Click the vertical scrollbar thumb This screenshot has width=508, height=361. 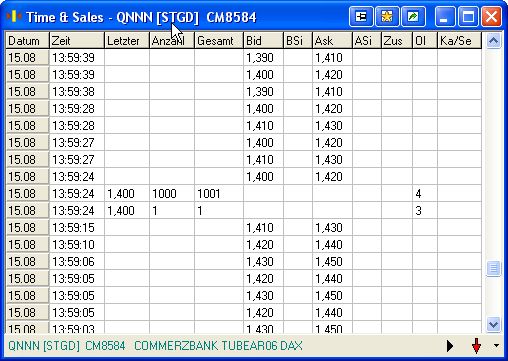pos(493,269)
